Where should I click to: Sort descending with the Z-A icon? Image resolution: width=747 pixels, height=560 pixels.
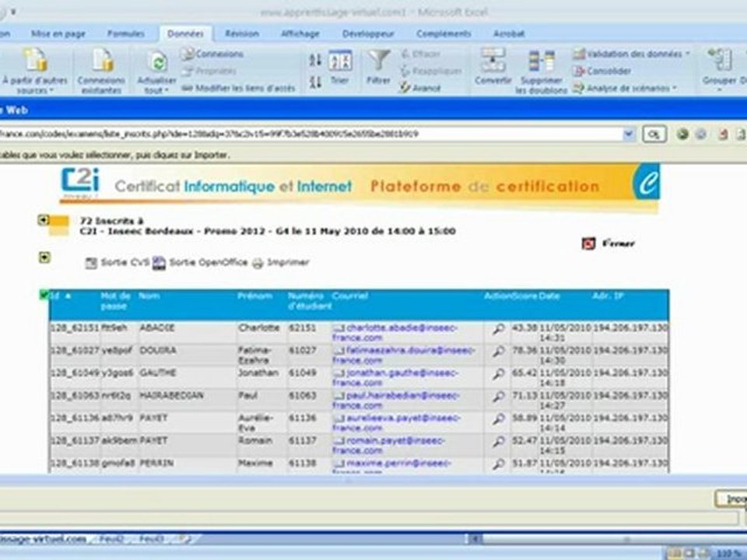pyautogui.click(x=315, y=82)
